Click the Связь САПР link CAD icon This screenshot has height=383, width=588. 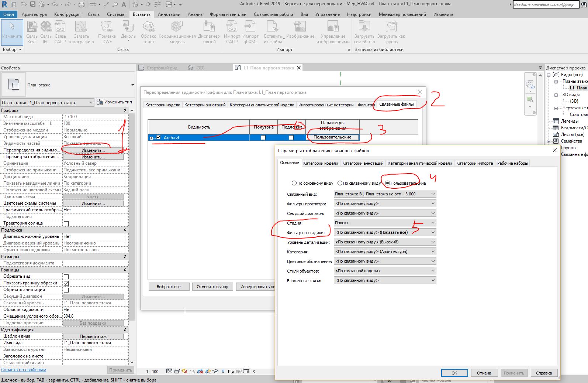coord(60,27)
